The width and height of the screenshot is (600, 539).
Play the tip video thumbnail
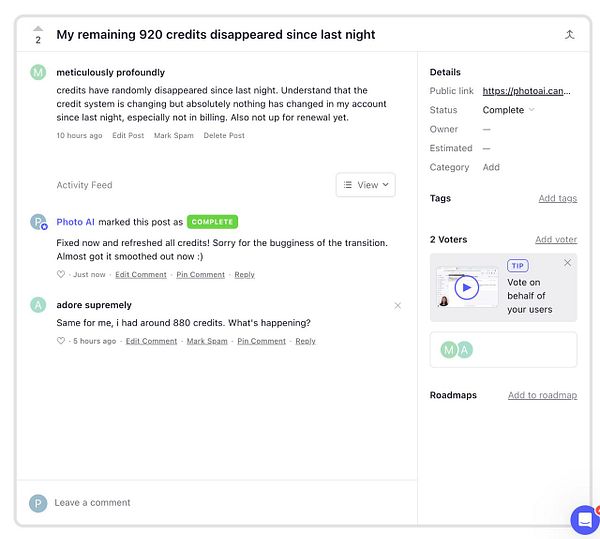tap(467, 287)
